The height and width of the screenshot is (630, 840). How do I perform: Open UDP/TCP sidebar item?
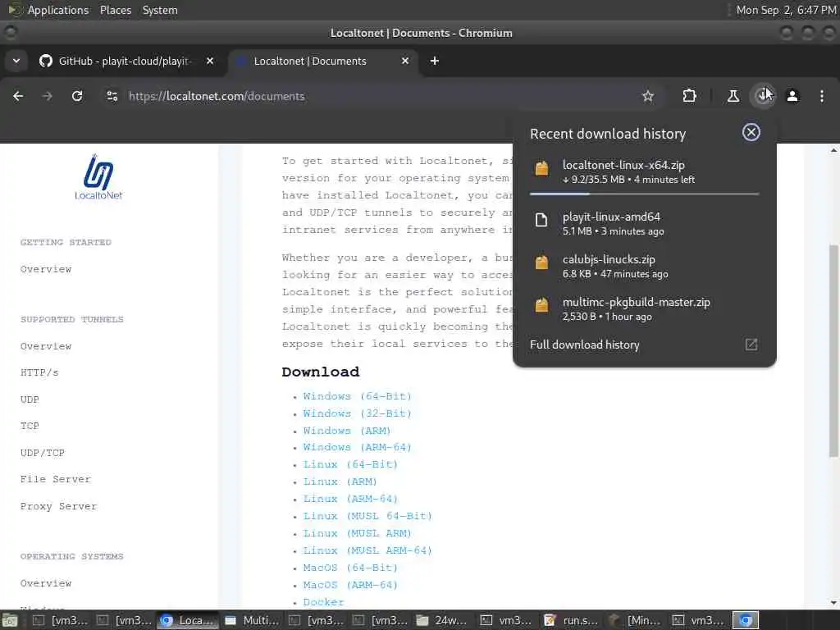[43, 453]
